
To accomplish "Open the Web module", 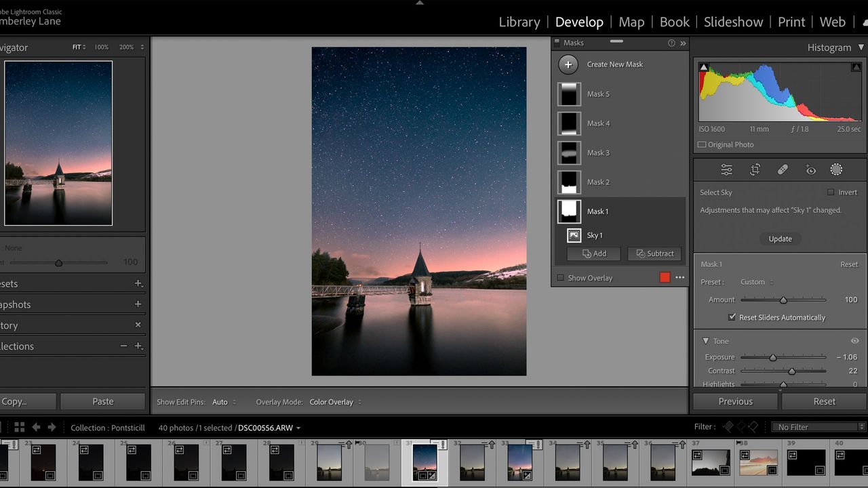I will (832, 22).
